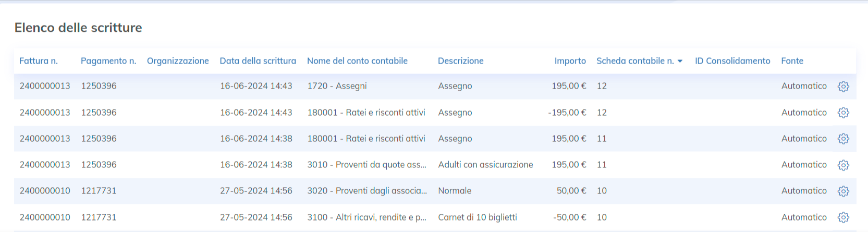Click the Descrizione column header
This screenshot has width=868, height=232.
(460, 61)
